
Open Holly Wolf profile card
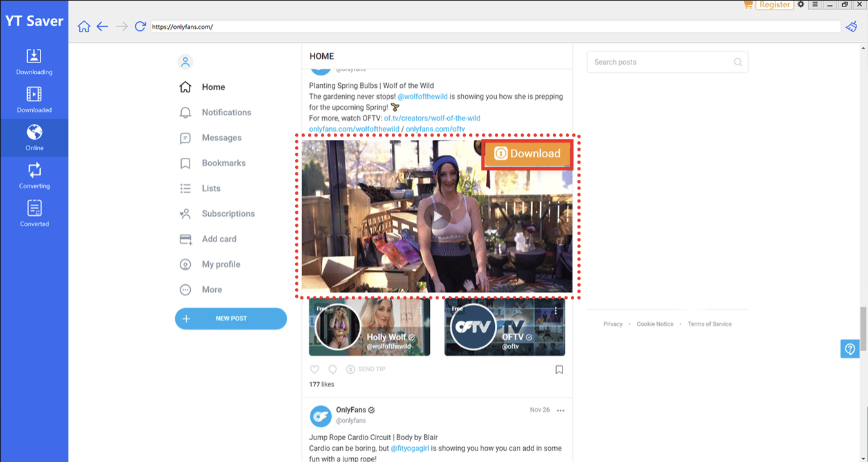[369, 327]
